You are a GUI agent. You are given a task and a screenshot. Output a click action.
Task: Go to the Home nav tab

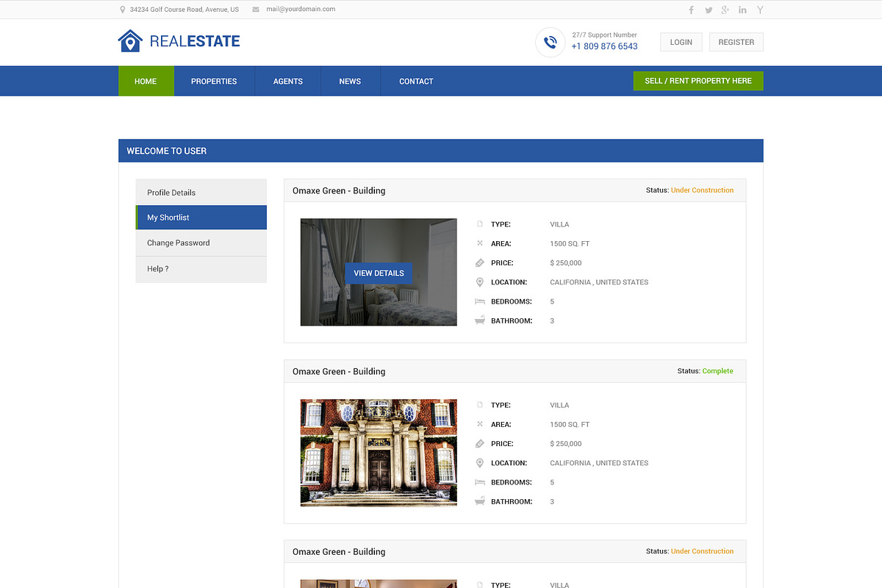point(146,81)
